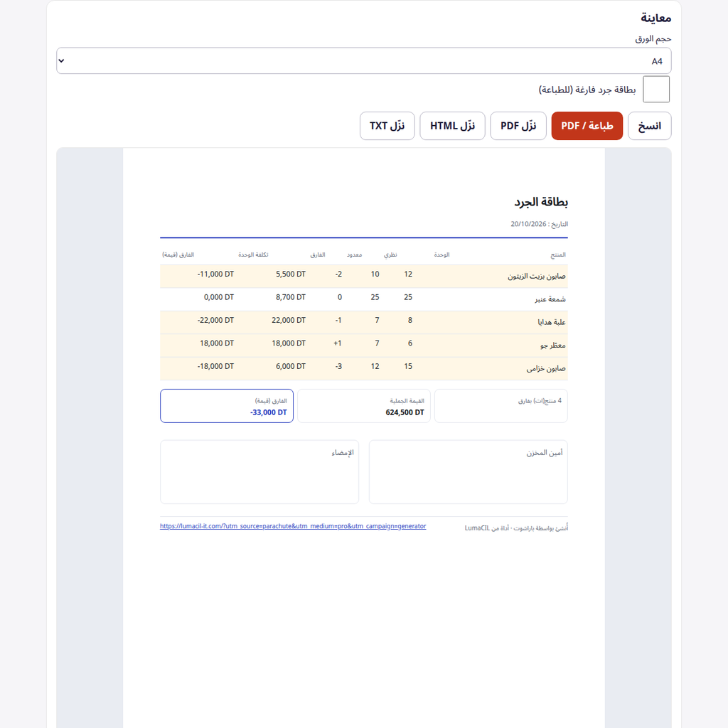This screenshot has height=728, width=728.
Task: Open the paper size A4 dropdown
Action: 363,61
